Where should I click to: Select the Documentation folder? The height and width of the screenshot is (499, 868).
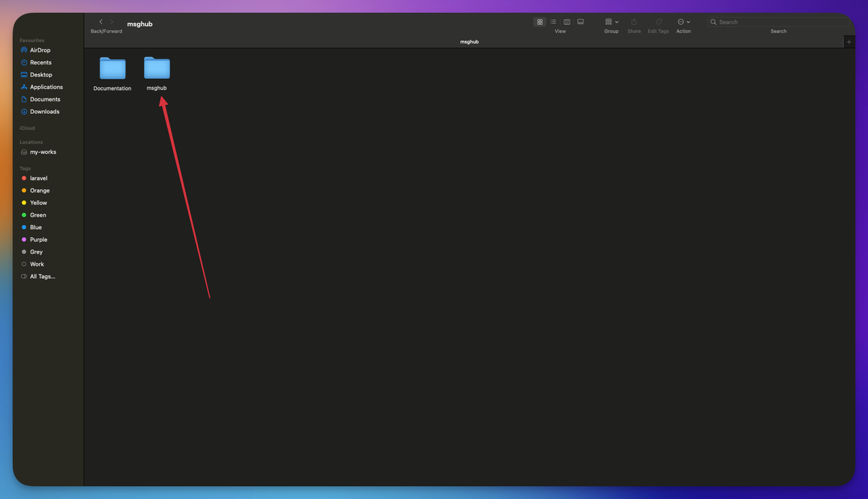[113, 68]
